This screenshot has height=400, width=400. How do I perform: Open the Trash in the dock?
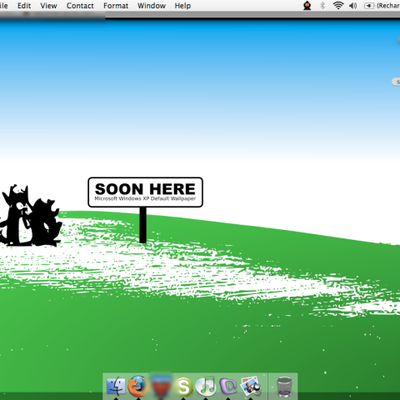tap(284, 386)
